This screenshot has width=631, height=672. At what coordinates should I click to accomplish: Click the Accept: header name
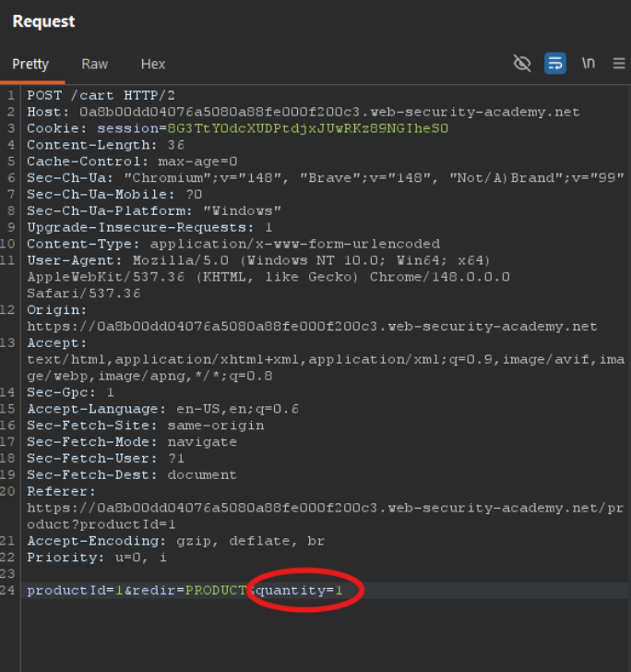57,342
